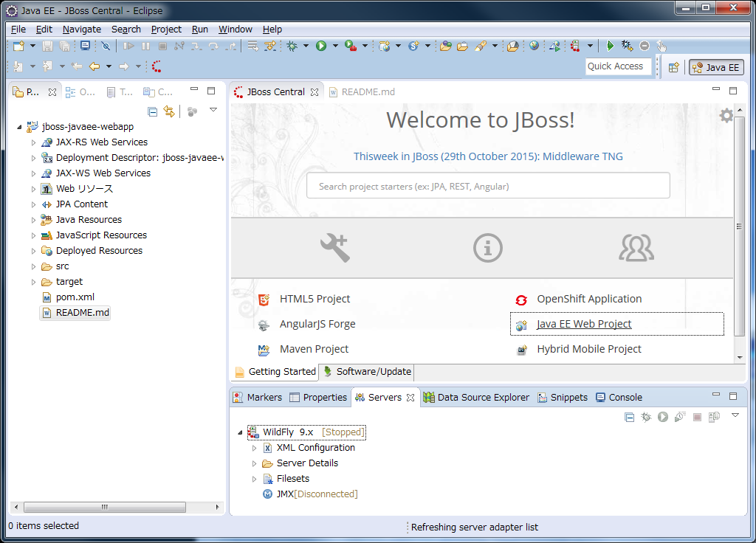Image resolution: width=756 pixels, height=543 pixels.
Task: Create an OpenShift Application
Action: pyautogui.click(x=589, y=300)
